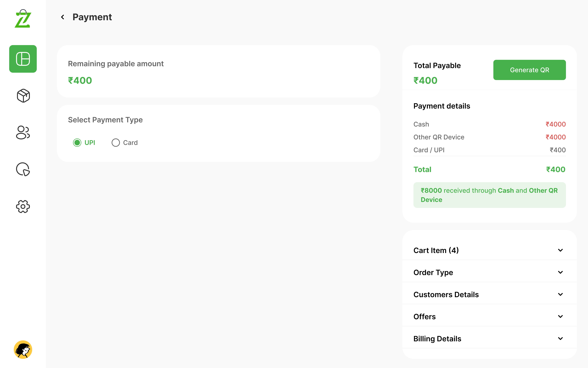Expand the Customers Details section
The width and height of the screenshot is (588, 368).
490,295
